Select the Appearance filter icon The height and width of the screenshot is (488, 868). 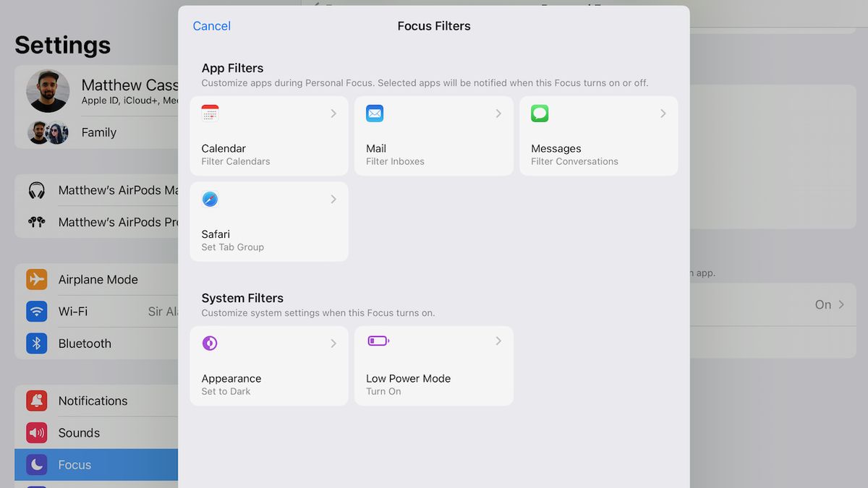click(210, 343)
